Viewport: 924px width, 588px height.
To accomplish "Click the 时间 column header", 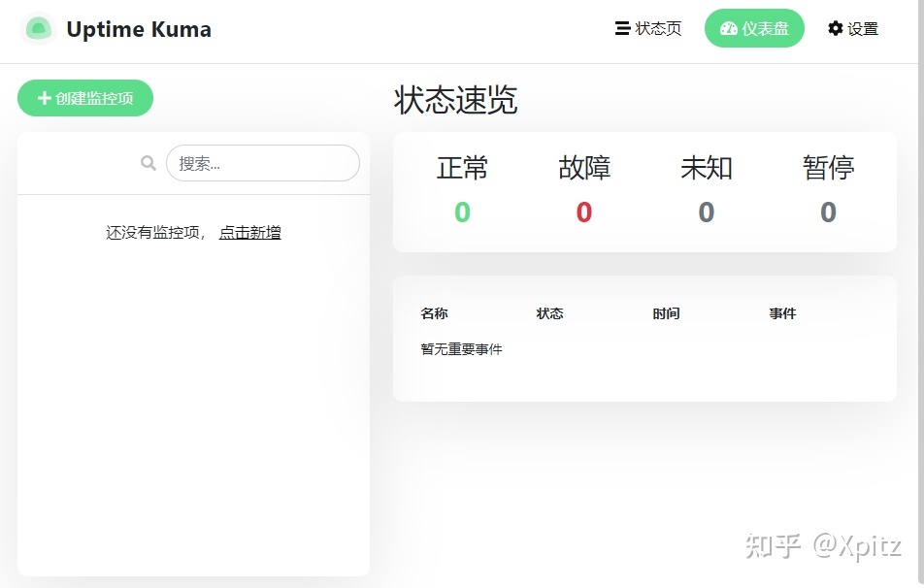I will point(666,313).
